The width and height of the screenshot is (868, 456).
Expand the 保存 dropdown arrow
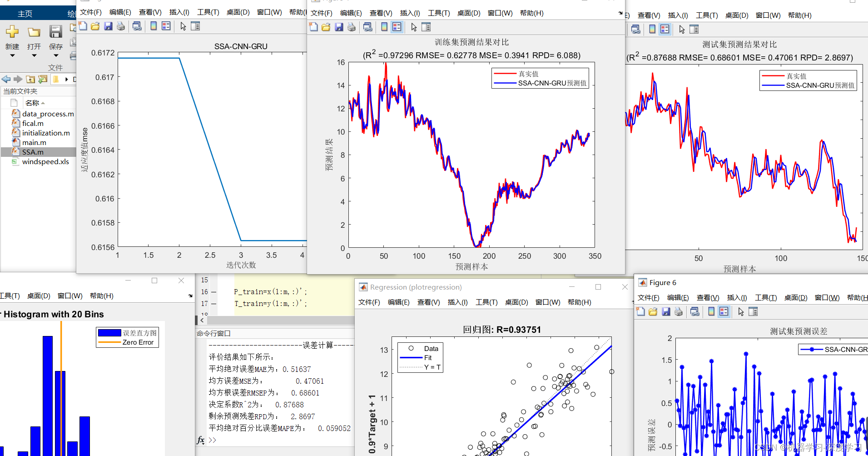point(56,56)
